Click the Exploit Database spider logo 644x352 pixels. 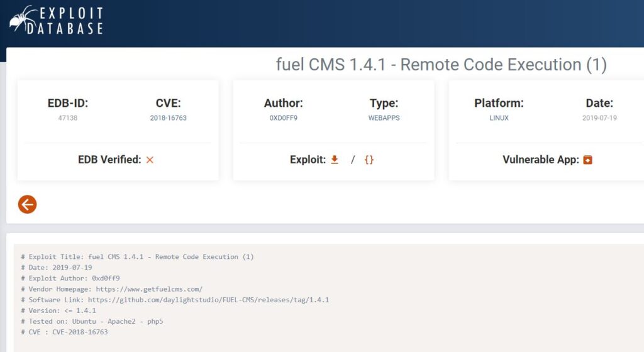click(56, 19)
